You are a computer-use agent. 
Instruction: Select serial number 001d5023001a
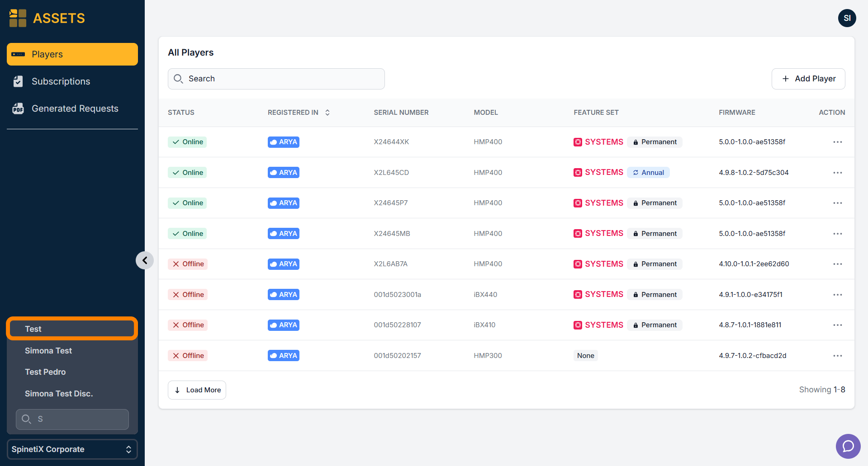click(397, 295)
